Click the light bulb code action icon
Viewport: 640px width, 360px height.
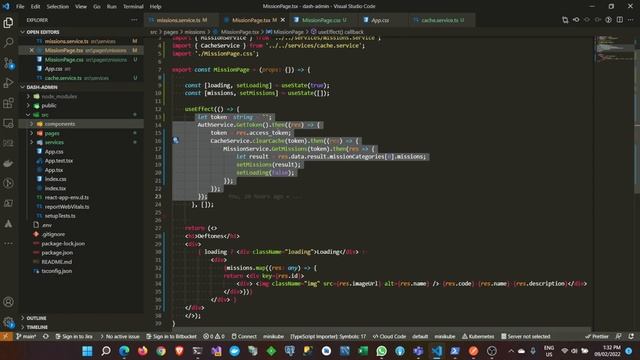click(x=176, y=140)
